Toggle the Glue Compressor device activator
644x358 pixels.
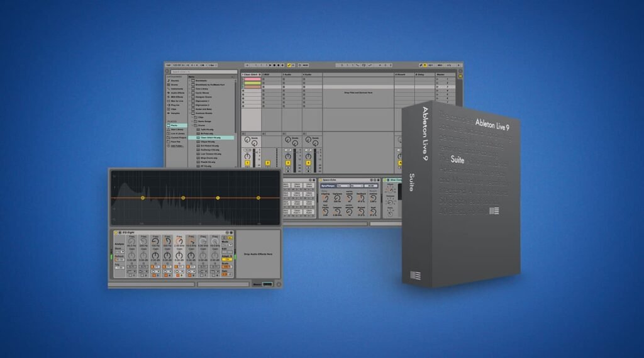(385, 180)
